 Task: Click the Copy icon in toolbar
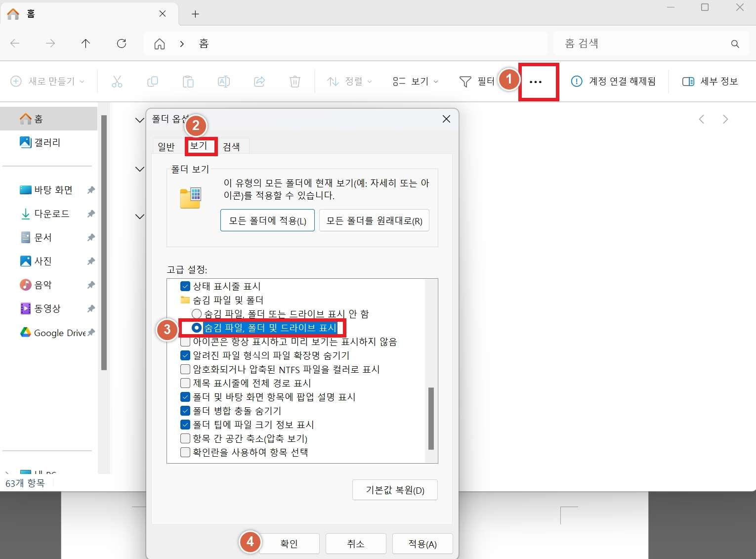click(153, 82)
